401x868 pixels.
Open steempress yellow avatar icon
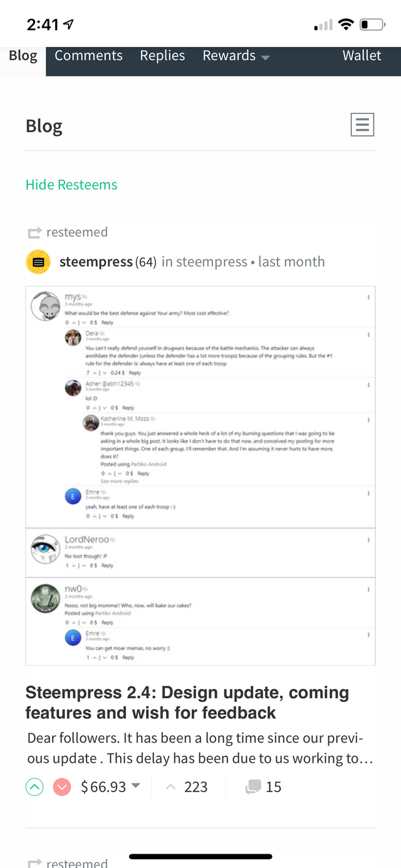[38, 262]
